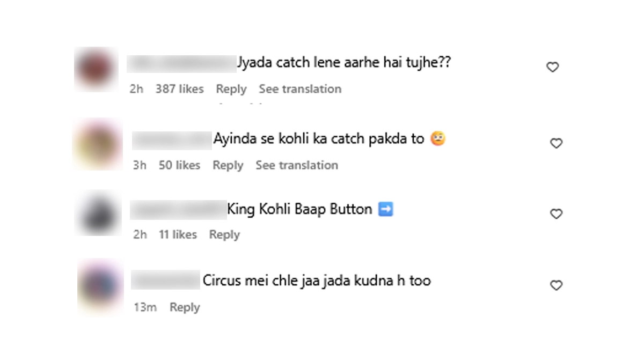The height and width of the screenshot is (362, 644).
Task: Reply to 'King Kohli Baap Button' comment
Action: (224, 234)
